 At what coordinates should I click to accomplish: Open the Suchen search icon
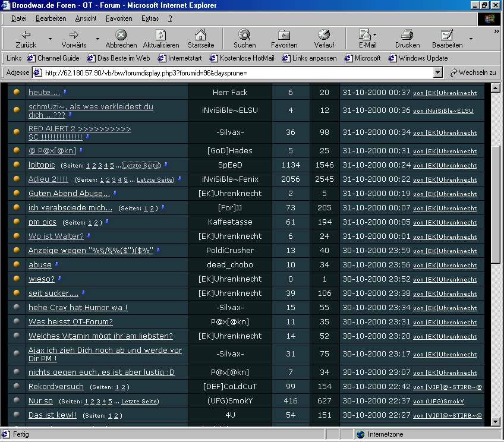244,35
